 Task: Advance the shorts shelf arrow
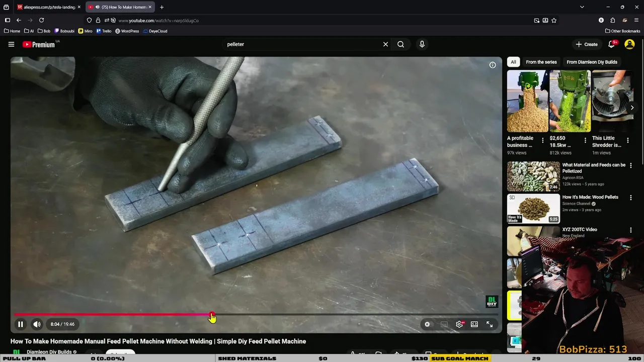[x=632, y=107]
